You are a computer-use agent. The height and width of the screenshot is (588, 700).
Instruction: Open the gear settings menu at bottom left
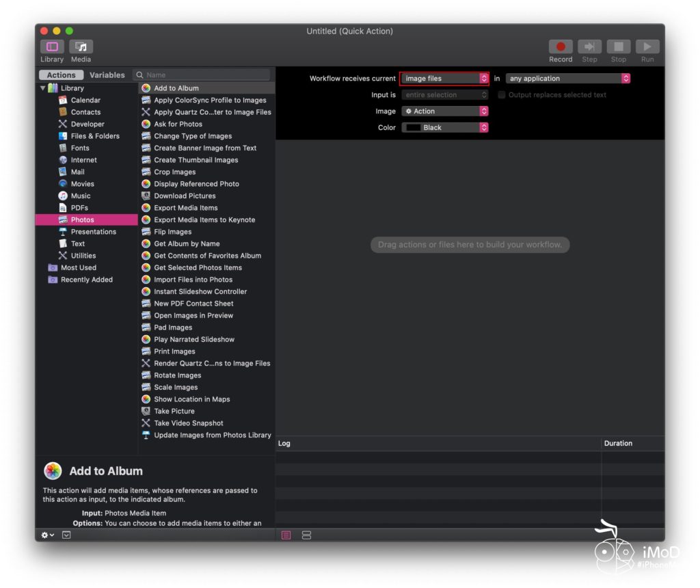(47, 535)
